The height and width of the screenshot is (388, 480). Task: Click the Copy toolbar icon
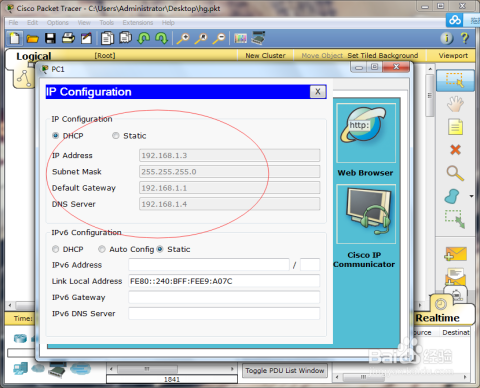pos(107,38)
